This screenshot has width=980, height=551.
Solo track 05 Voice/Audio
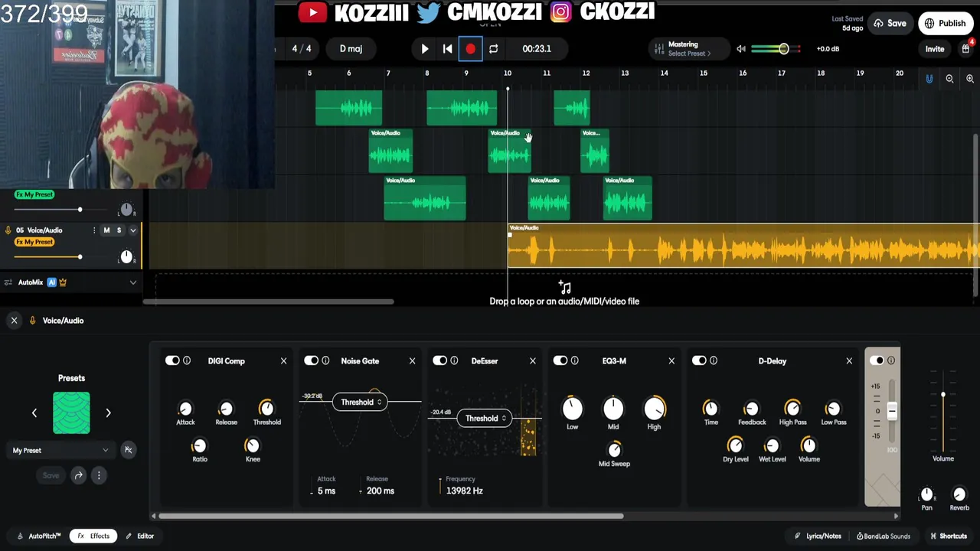(x=119, y=230)
